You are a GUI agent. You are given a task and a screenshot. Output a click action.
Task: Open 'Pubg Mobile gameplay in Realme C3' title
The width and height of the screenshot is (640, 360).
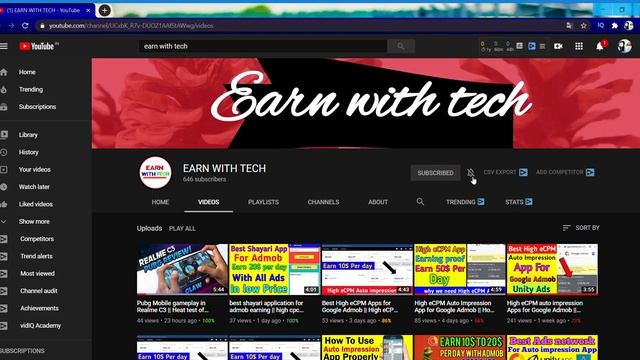tap(173, 307)
